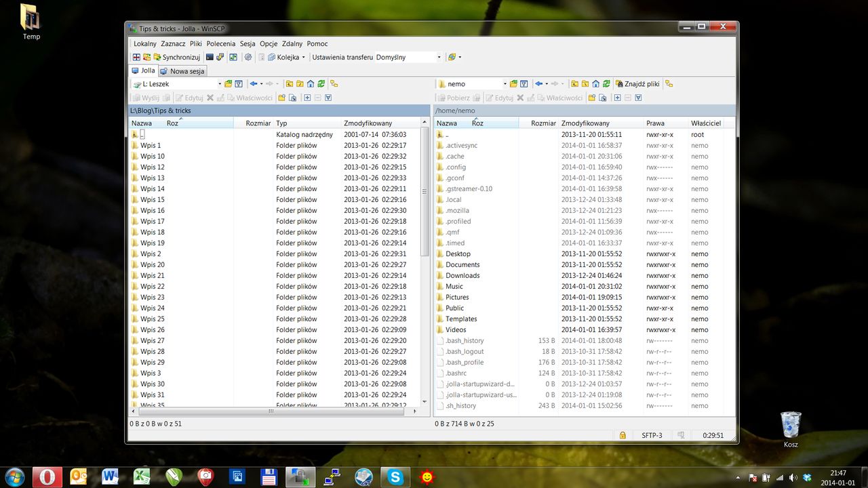Open the Sesja menu
This screenshot has width=868, height=488.
[x=248, y=43]
